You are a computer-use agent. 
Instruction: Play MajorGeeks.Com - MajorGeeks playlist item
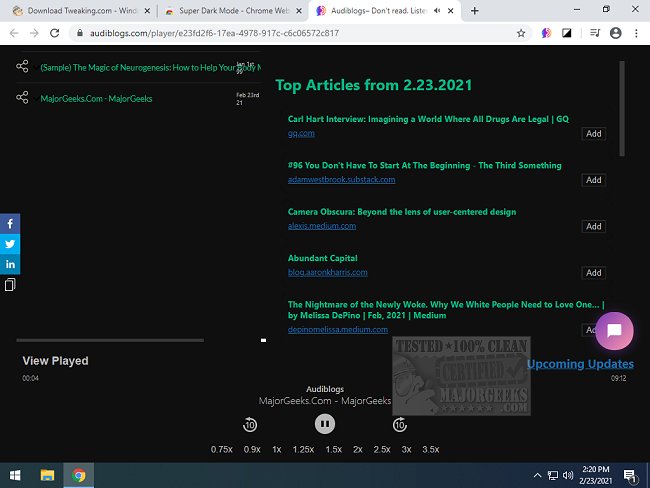[96, 99]
